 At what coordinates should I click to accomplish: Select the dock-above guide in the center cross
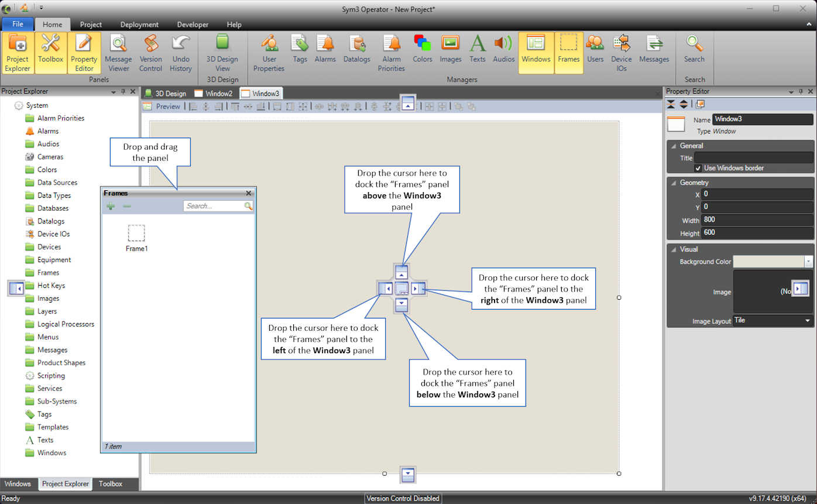(401, 272)
